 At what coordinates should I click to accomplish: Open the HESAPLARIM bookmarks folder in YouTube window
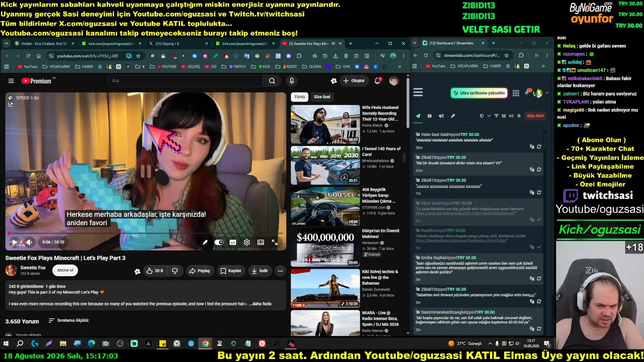(57, 66)
